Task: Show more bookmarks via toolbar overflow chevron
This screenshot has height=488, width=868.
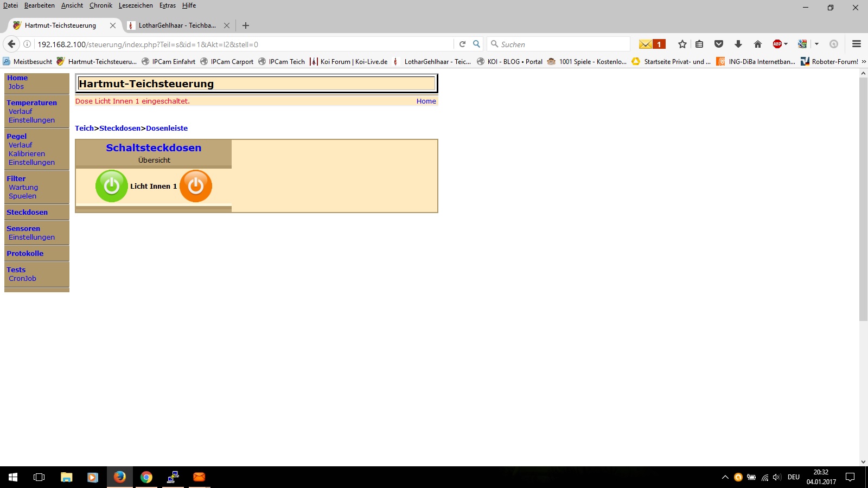Action: coord(864,62)
